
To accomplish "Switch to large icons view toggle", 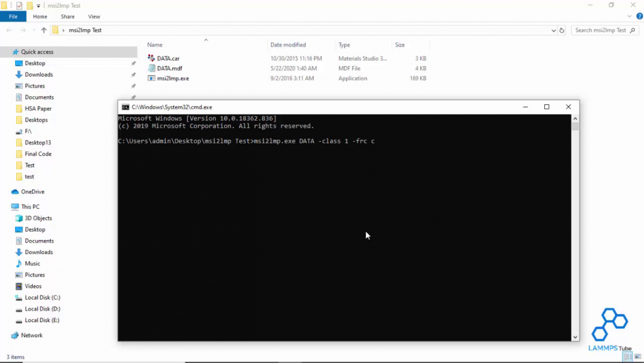I will 638,357.
